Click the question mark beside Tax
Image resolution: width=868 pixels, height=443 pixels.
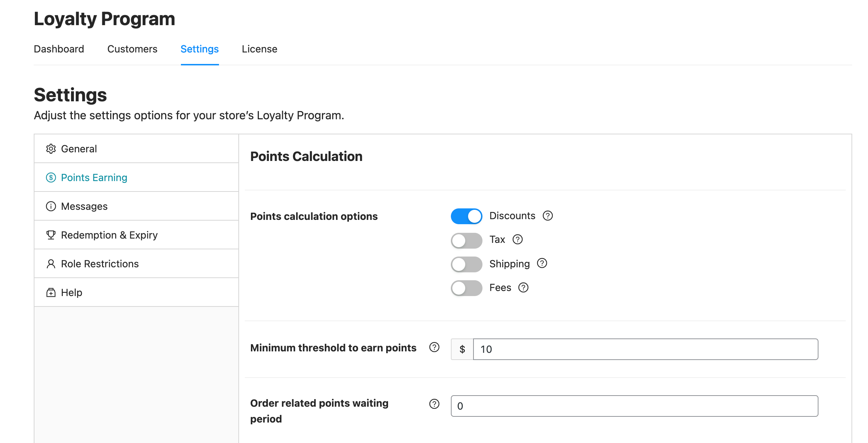point(517,239)
